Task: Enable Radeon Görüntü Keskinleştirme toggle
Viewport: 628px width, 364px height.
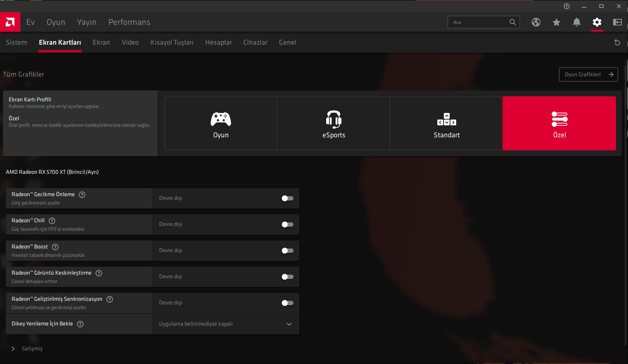Action: (x=287, y=277)
